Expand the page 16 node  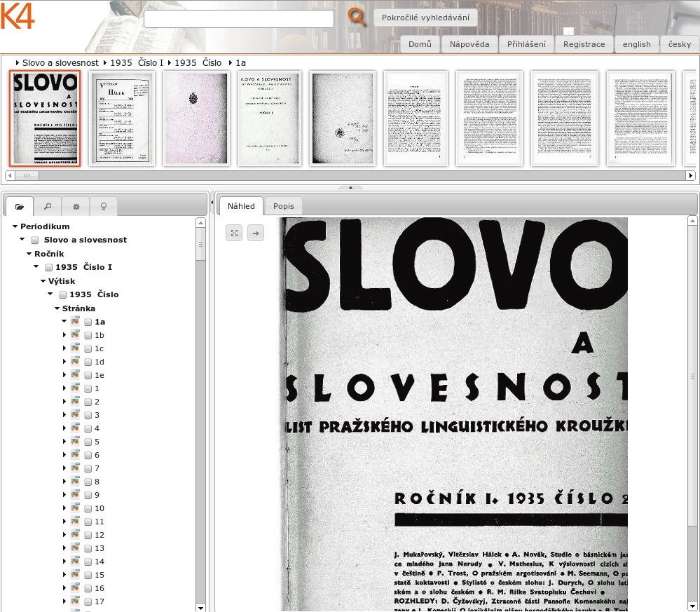(64, 588)
